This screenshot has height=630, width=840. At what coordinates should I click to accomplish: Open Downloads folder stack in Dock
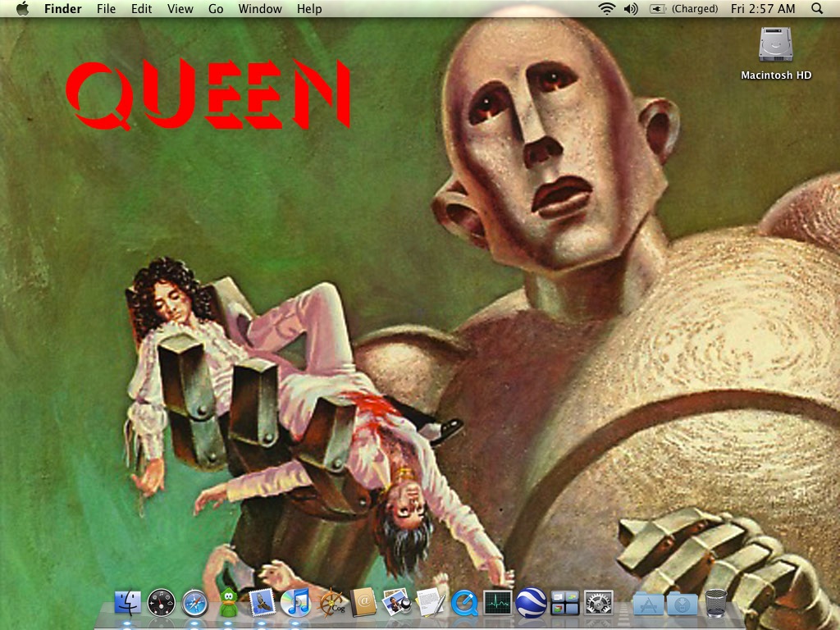(682, 605)
